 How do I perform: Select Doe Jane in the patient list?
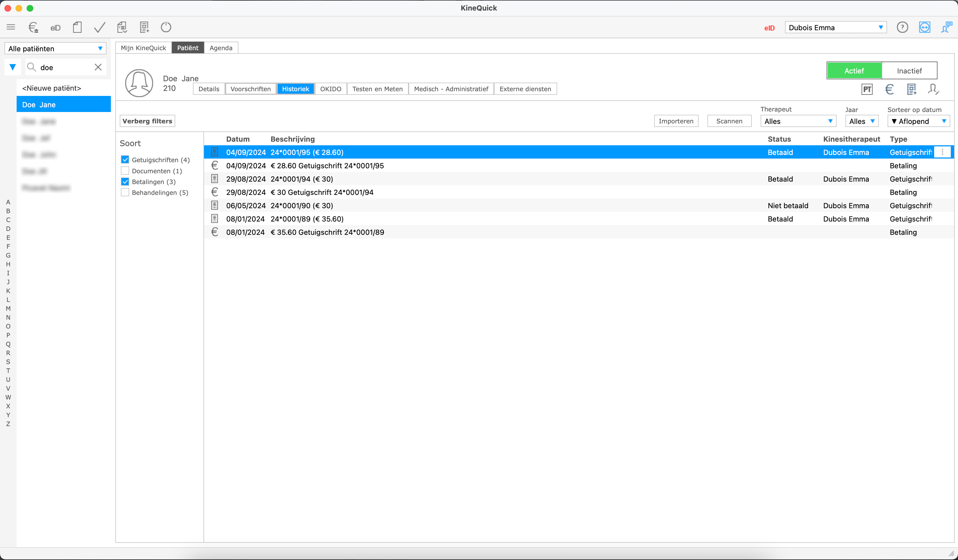point(64,104)
